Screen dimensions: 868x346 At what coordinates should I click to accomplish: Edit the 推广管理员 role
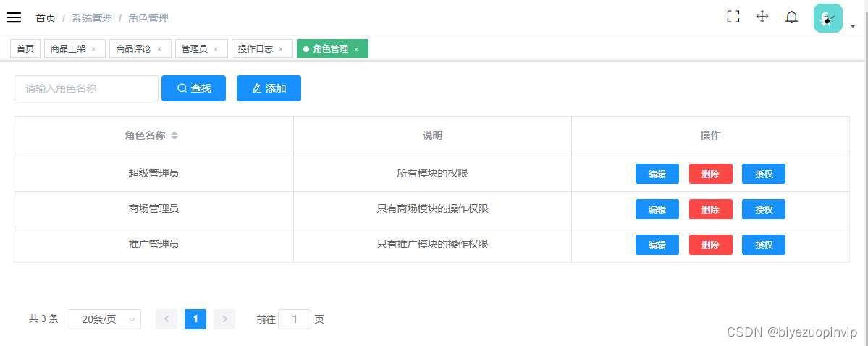657,245
